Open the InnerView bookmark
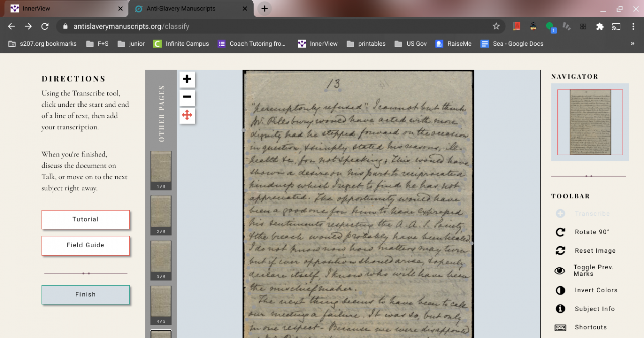Image resolution: width=644 pixels, height=338 pixels. tap(317, 44)
